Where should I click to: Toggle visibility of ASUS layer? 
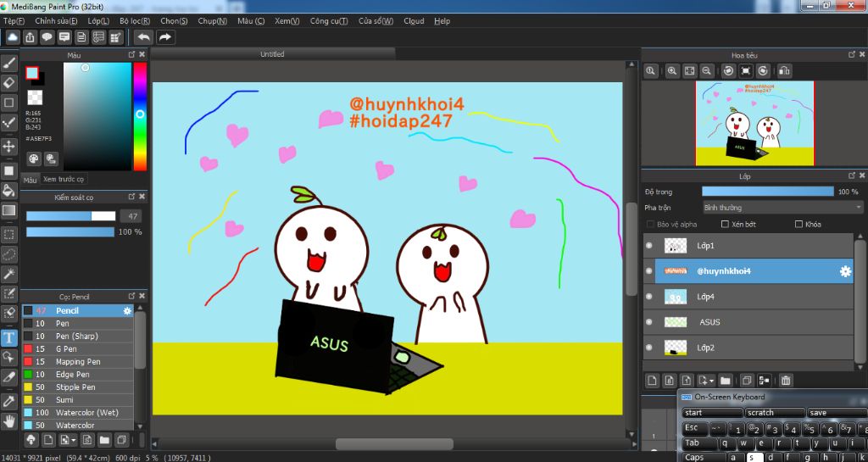[649, 322]
